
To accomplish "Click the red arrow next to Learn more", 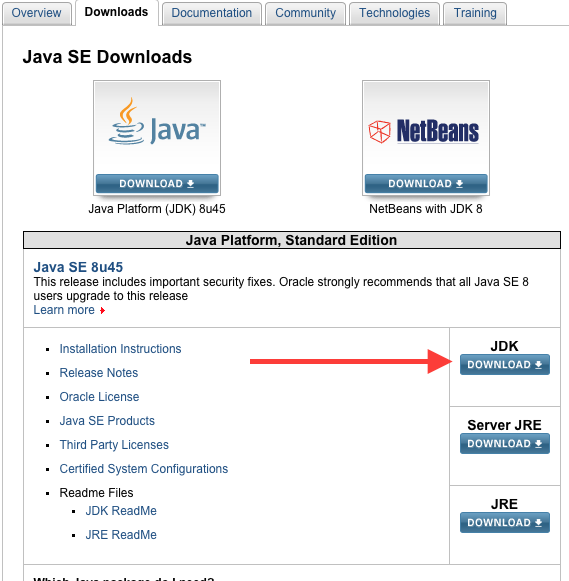I will (102, 311).
